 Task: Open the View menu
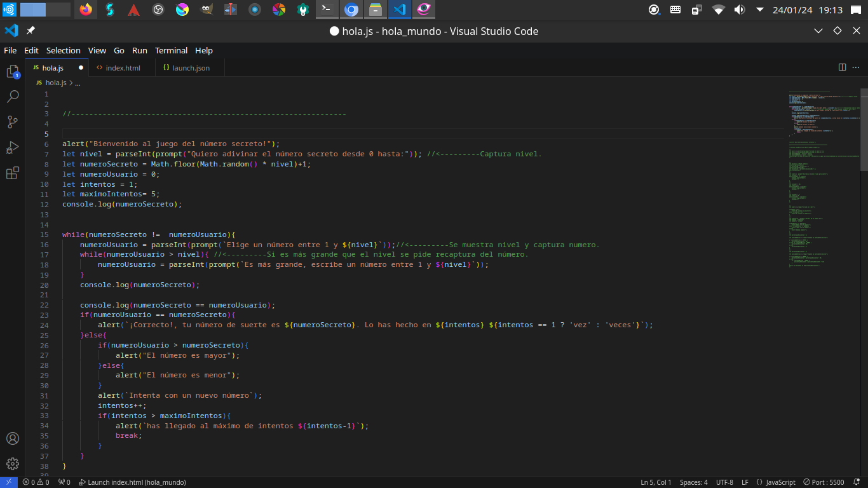click(x=97, y=50)
